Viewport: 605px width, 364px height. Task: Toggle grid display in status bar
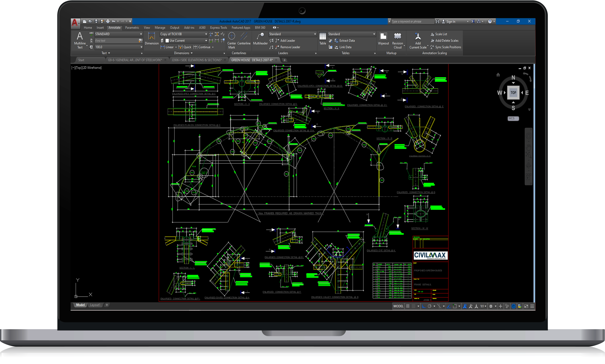tap(408, 306)
